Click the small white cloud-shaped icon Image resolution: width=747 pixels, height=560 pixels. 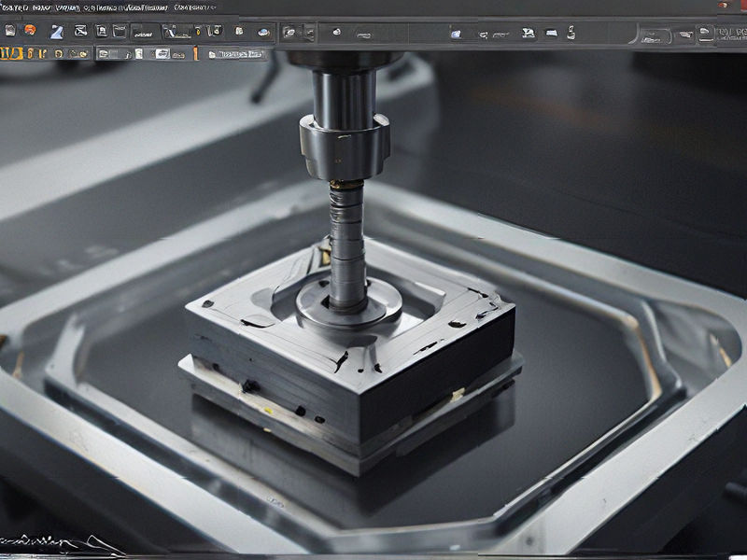336,32
